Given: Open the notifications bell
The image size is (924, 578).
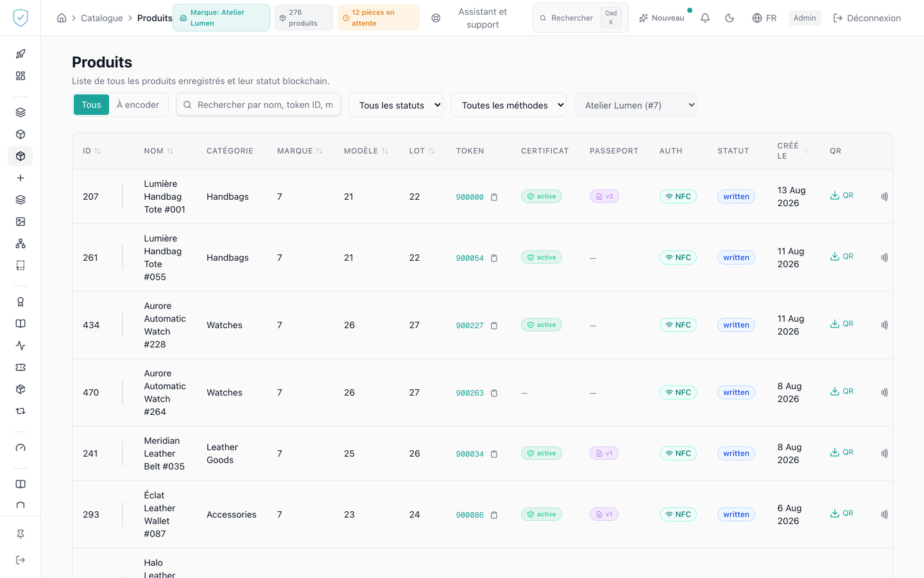Looking at the screenshot, I should tap(705, 18).
